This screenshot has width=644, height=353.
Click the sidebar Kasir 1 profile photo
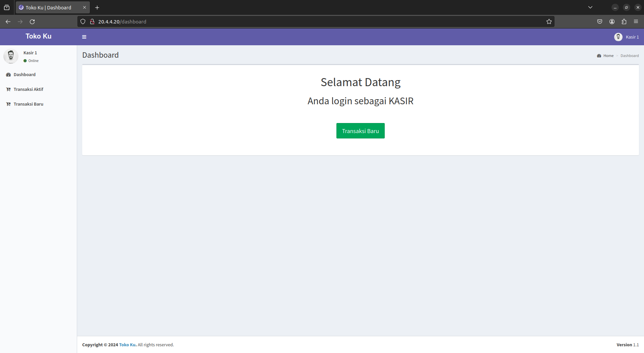[x=11, y=56]
